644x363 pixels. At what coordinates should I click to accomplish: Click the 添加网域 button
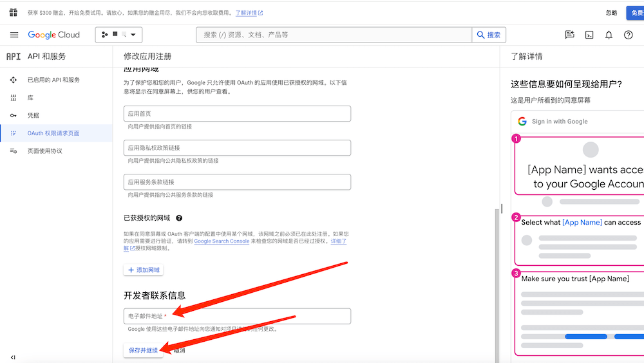[x=144, y=270]
